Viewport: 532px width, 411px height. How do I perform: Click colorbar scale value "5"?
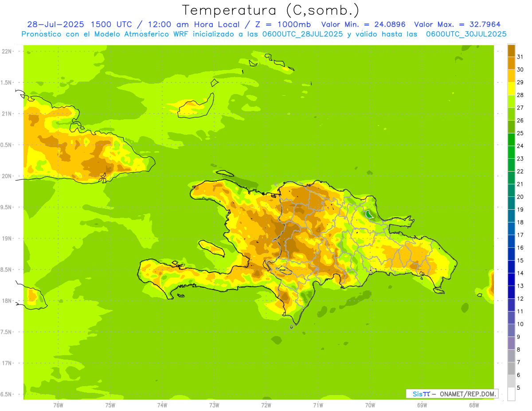coord(518,388)
